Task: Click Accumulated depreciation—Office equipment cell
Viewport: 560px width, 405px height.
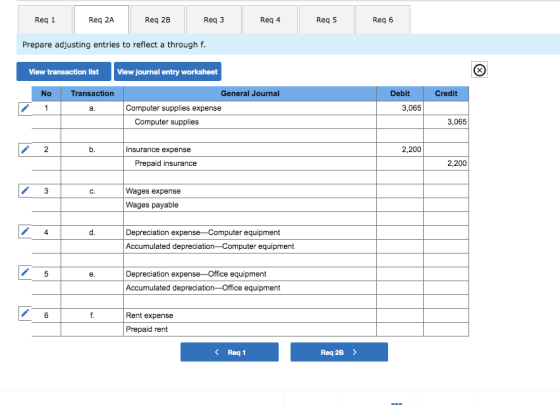Action: [250, 288]
